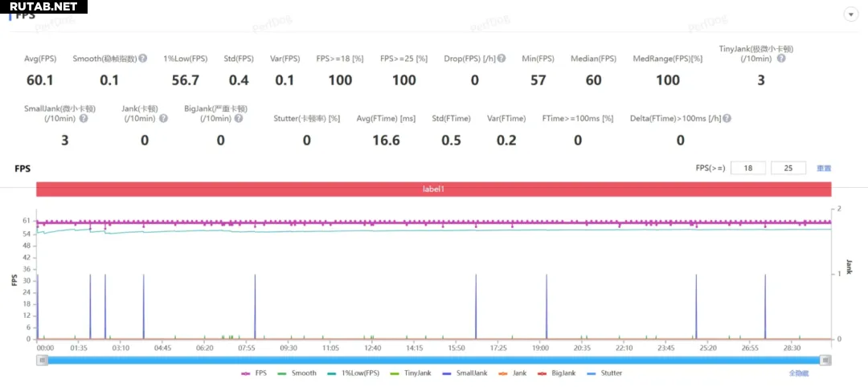Toggle the FPS series in the legend
This screenshot has width=868, height=387.
tap(255, 373)
